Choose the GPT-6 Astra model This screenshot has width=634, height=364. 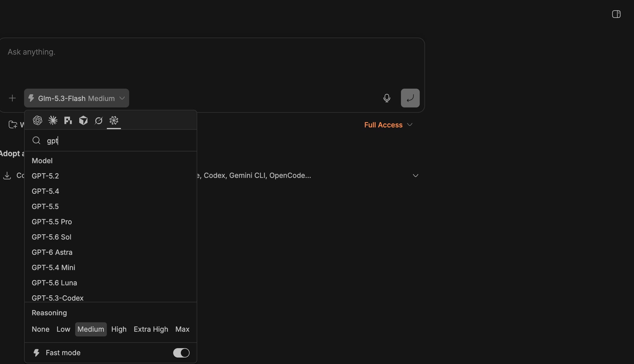click(111, 252)
